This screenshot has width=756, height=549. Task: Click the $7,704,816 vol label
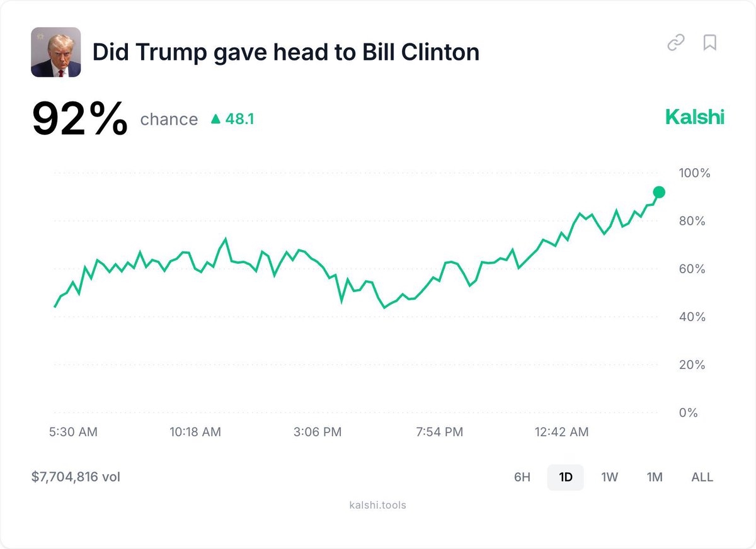(x=76, y=477)
